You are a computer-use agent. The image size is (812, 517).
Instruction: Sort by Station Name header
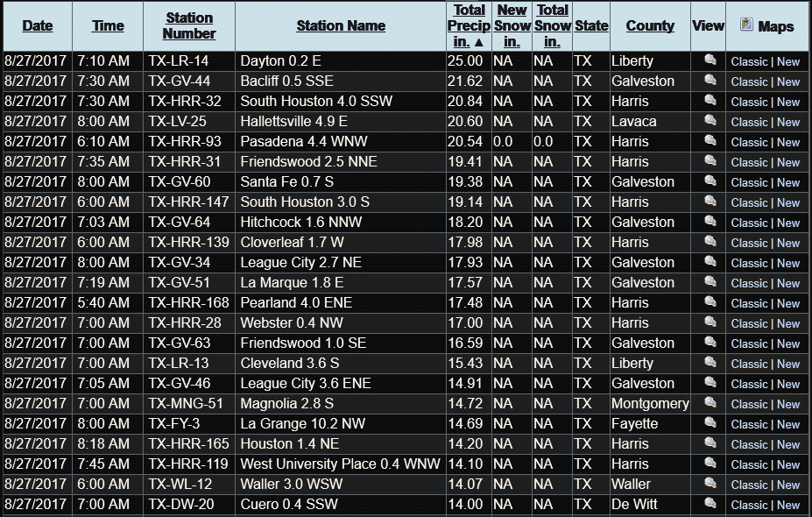341,26
